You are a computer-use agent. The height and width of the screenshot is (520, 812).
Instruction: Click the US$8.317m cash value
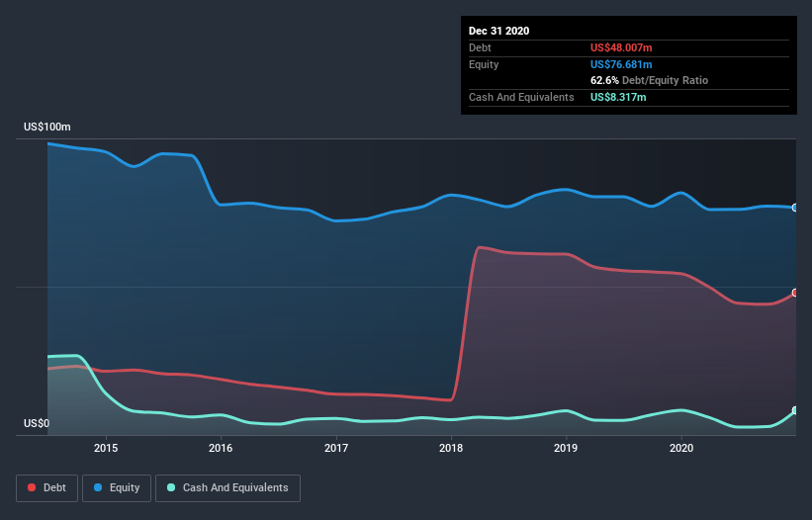click(618, 97)
